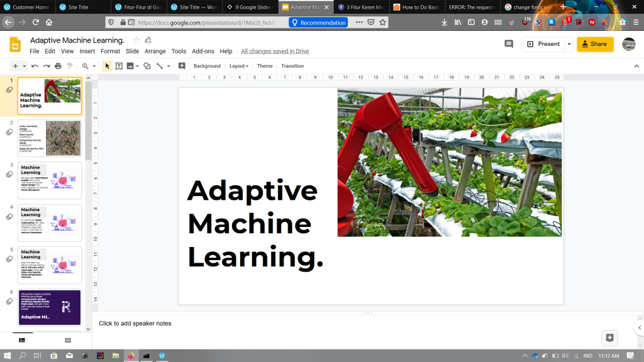Select the arrow cursor tool
644x362 pixels.
coord(107,66)
